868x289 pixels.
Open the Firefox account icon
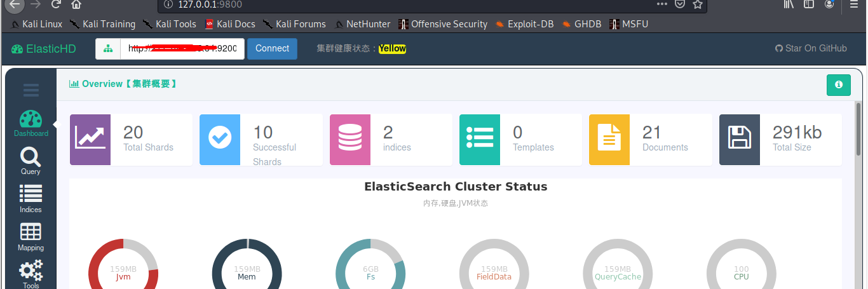pyautogui.click(x=829, y=4)
